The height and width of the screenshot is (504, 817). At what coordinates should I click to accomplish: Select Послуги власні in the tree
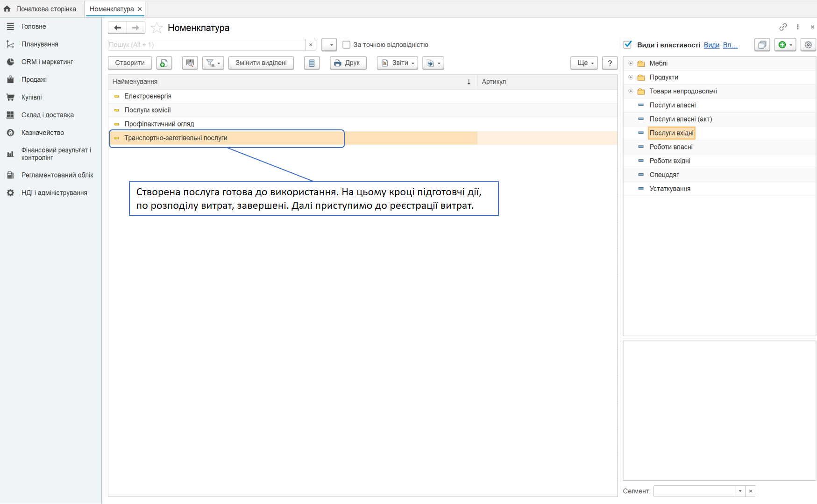click(x=673, y=106)
